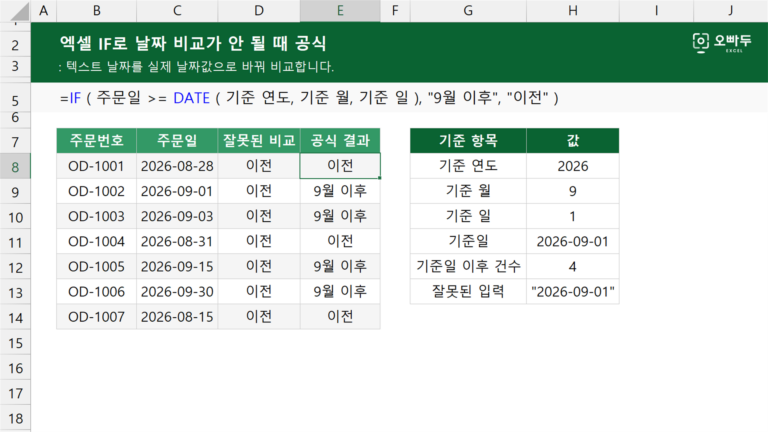Select order date 2026-09-30
The image size is (768, 432).
(x=177, y=291)
